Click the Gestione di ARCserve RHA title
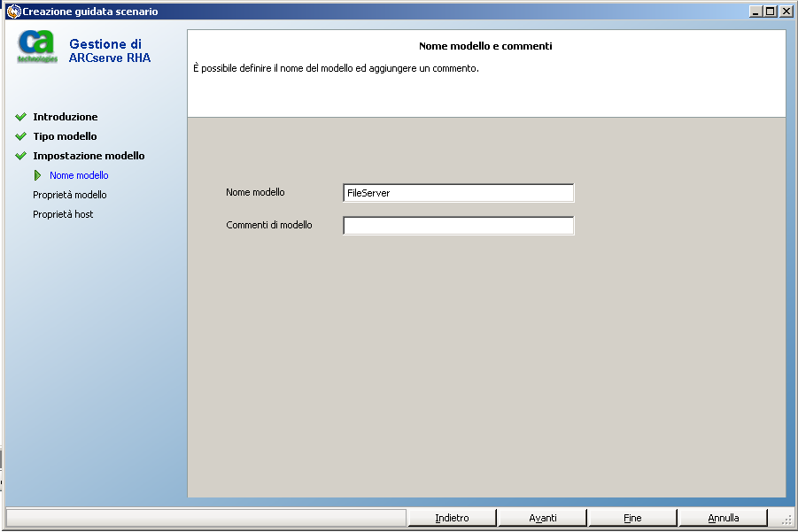The height and width of the screenshot is (532, 798). tap(110, 50)
